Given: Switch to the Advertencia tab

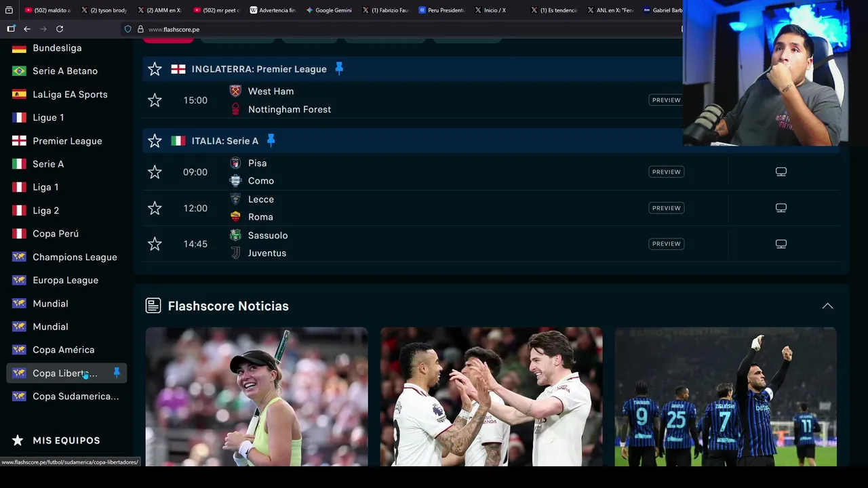Looking at the screenshot, I should (273, 10).
